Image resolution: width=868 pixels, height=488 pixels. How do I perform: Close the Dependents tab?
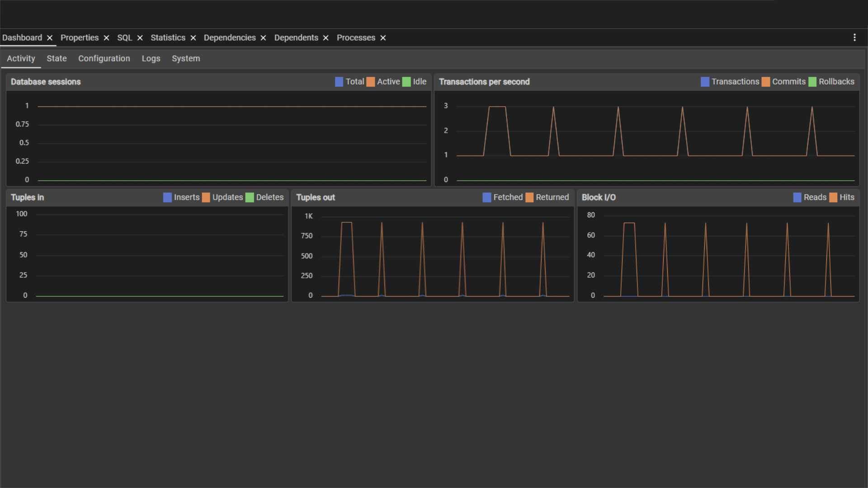pyautogui.click(x=325, y=38)
